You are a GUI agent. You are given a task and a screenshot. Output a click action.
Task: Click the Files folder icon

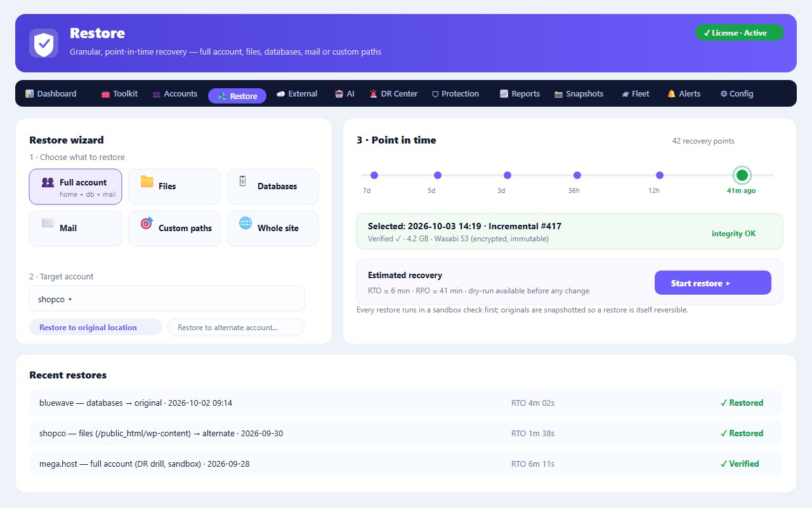tap(147, 182)
